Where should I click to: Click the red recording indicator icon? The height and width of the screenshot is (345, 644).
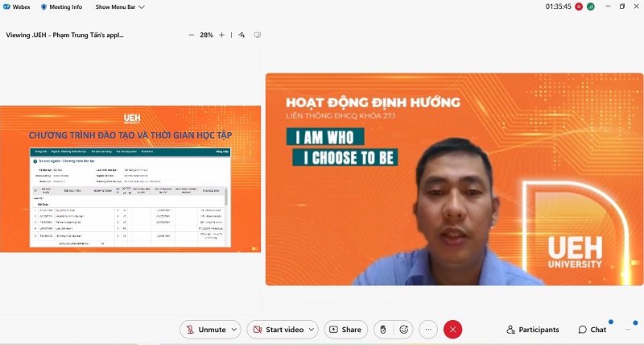(x=579, y=6)
